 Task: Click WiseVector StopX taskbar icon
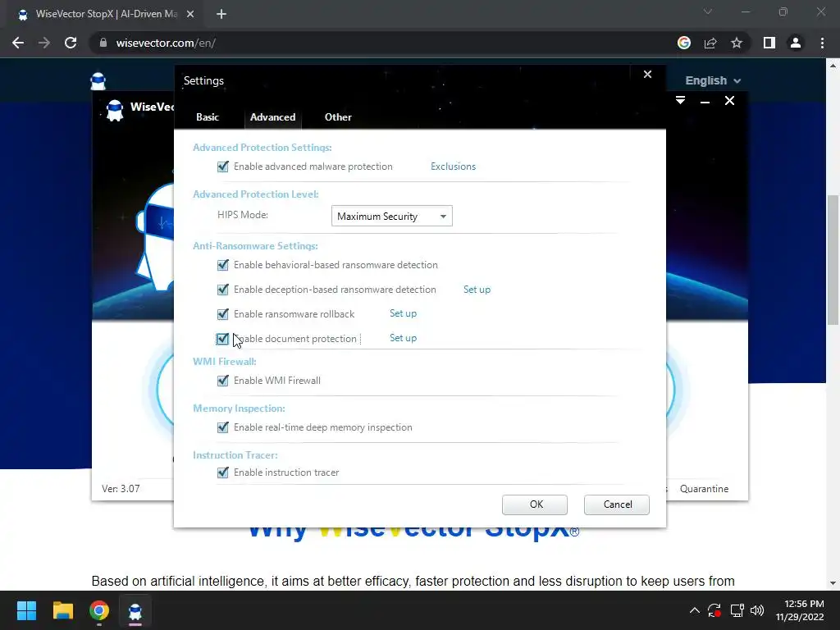pos(135,610)
